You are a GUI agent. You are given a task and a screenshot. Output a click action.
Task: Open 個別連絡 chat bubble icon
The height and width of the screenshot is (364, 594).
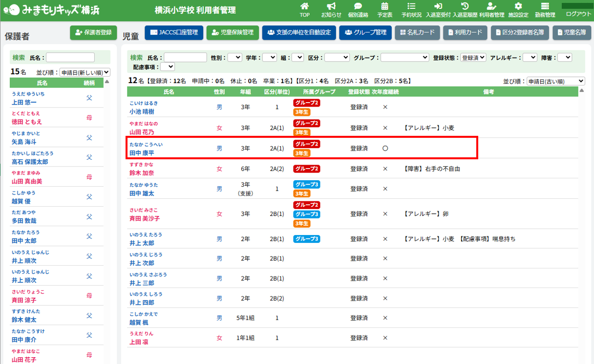tap(358, 7)
